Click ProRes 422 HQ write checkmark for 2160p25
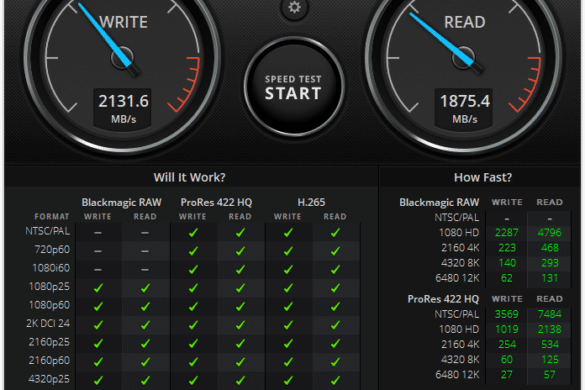585x390 pixels. [193, 343]
